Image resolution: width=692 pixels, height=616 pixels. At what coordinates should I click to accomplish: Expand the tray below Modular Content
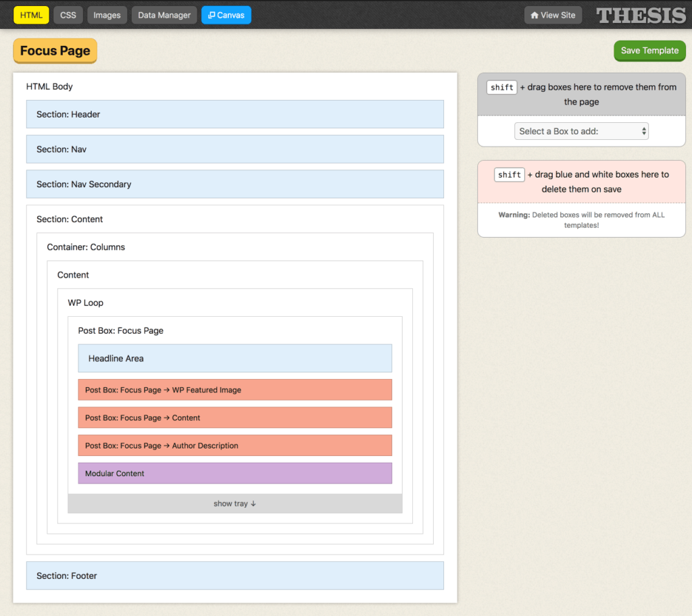coord(234,503)
